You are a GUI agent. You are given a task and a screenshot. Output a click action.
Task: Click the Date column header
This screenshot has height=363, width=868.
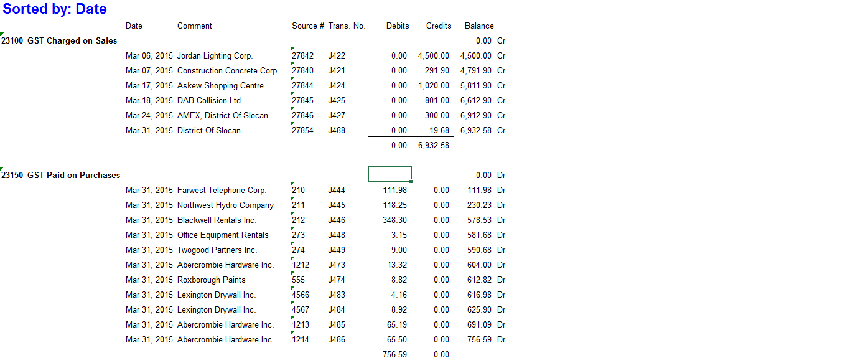click(x=134, y=26)
